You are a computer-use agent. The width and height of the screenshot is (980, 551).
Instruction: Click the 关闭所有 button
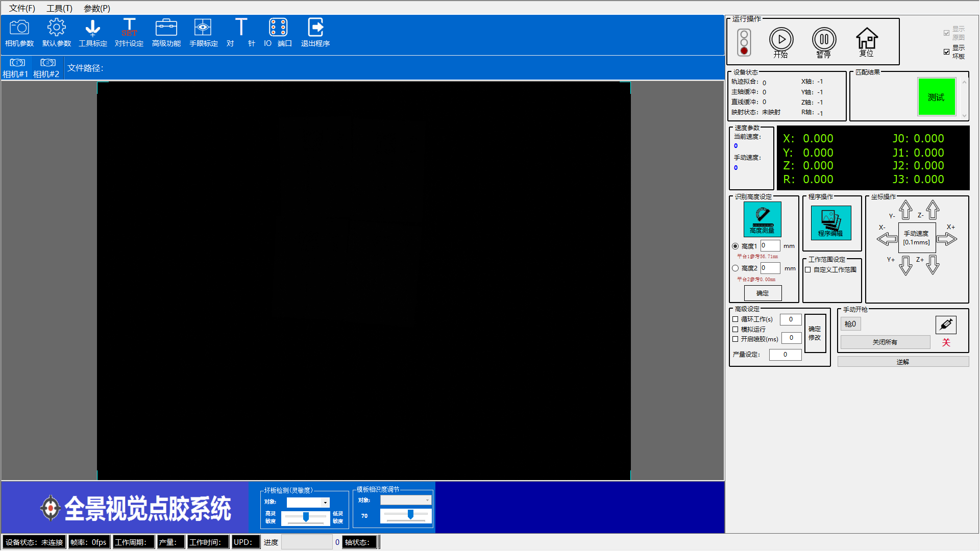tap(885, 342)
